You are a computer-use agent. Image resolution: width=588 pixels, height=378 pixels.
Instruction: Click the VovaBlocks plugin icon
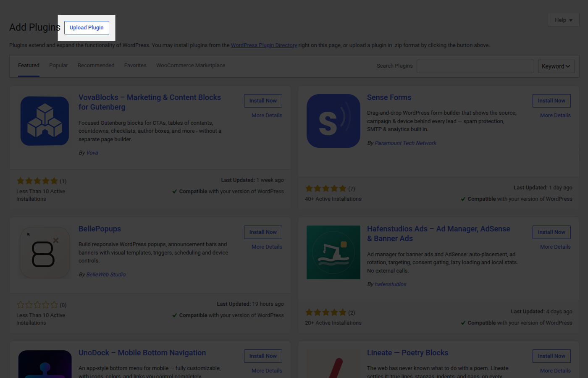pos(45,121)
